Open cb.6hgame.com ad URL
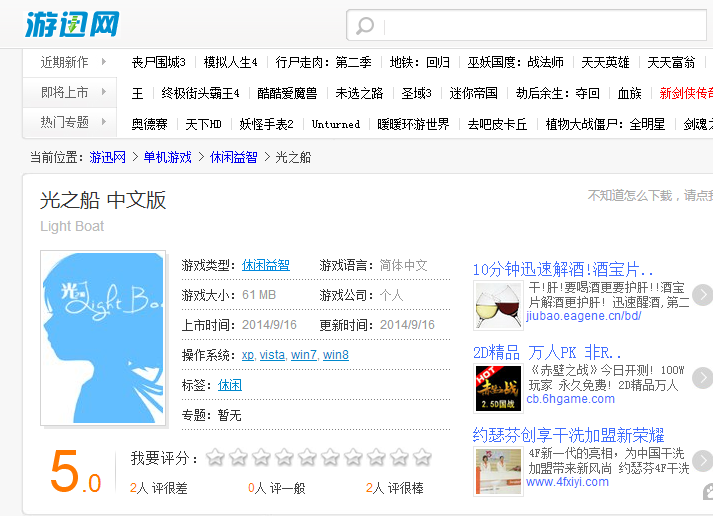 [570, 399]
